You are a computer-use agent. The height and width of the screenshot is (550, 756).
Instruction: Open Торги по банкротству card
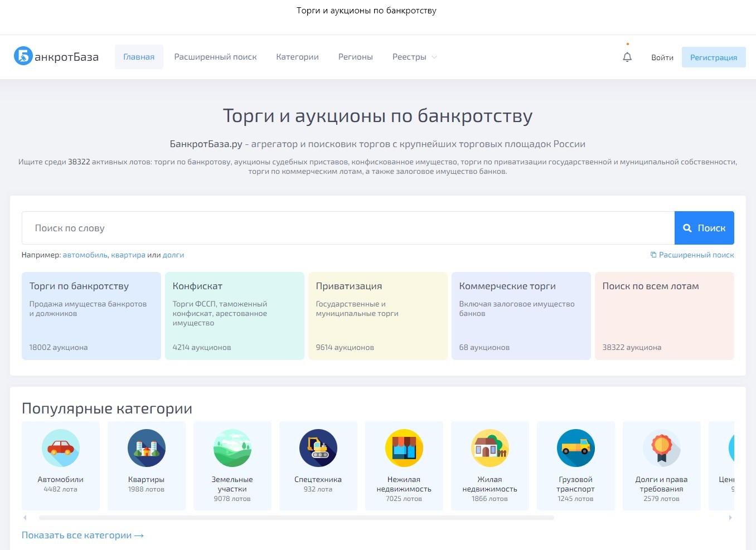click(x=91, y=316)
